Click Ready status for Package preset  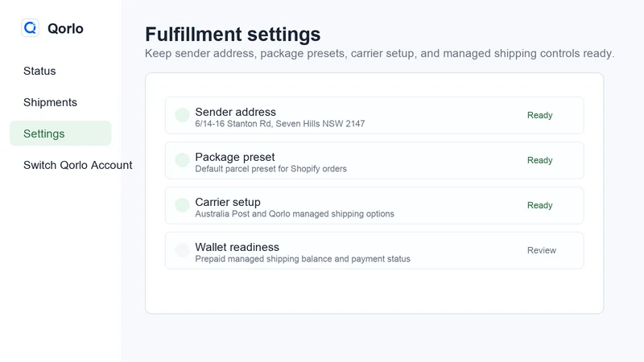539,160
